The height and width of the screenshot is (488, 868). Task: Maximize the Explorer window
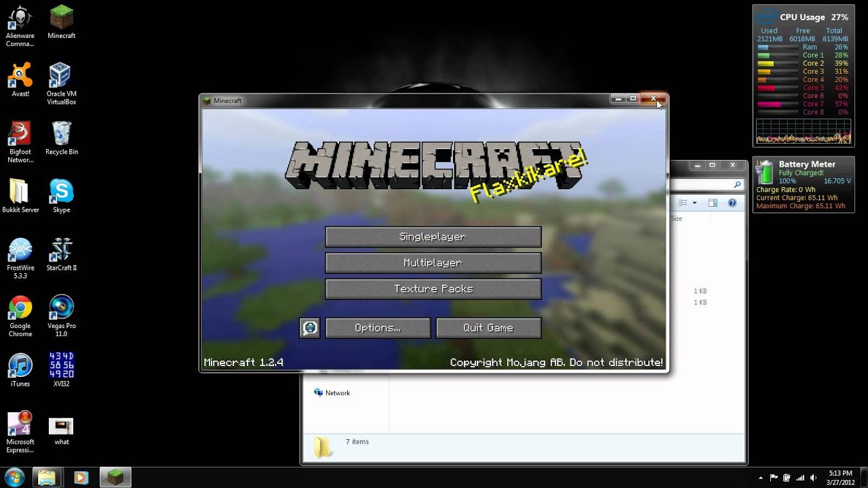point(712,165)
